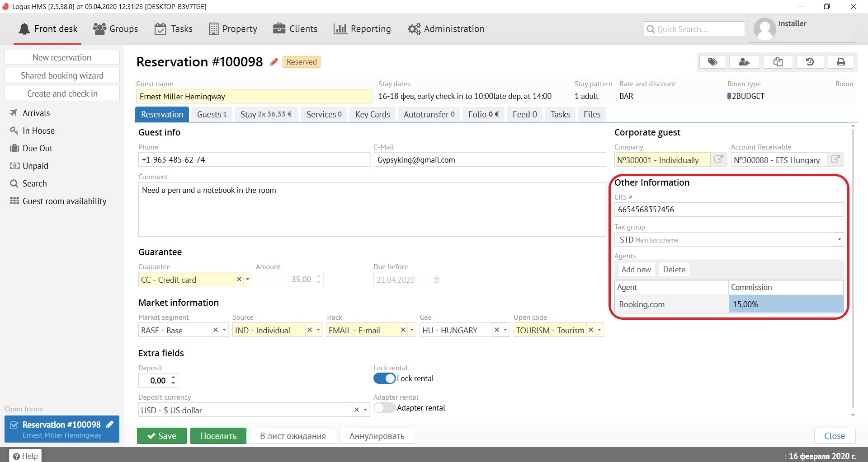Open Company record via external link icon
Screen dimensions: 868x462
point(718,159)
